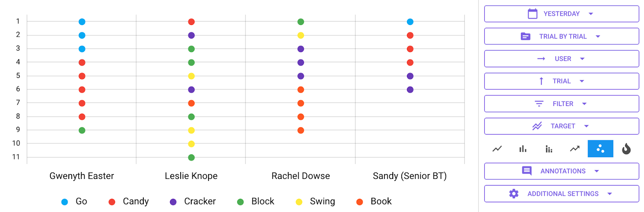The width and height of the screenshot is (644, 212).
Task: Click the scatter plot chart icon
Action: (600, 149)
